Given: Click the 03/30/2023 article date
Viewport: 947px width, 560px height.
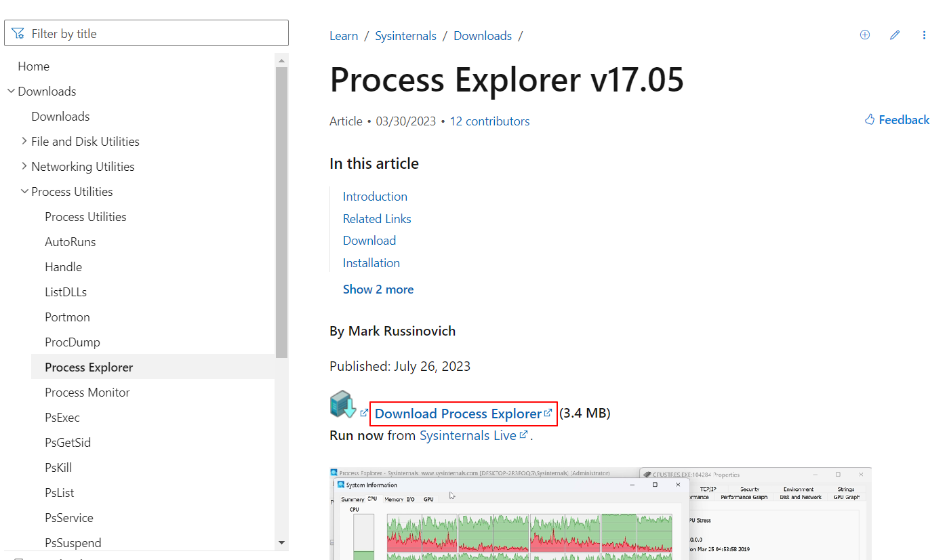Looking at the screenshot, I should tap(406, 121).
